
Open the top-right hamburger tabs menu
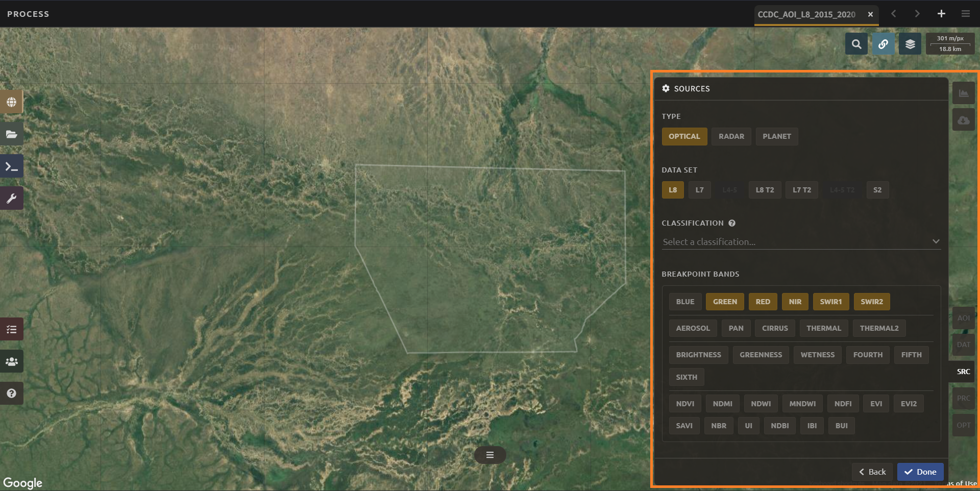point(965,14)
